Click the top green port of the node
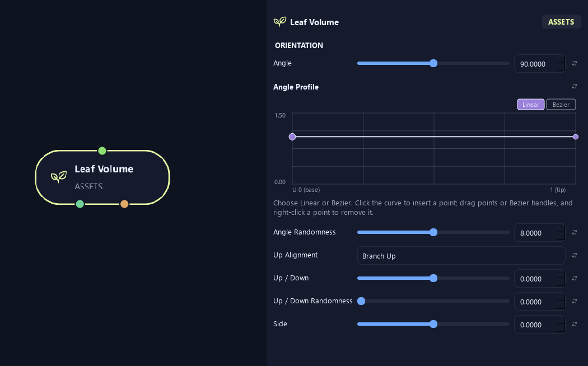Viewport: 588px width, 366px height. [102, 151]
